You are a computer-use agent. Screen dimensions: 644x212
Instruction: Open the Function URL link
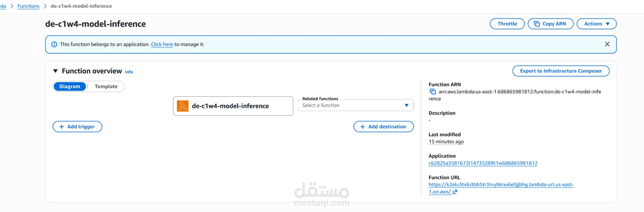(x=501, y=188)
